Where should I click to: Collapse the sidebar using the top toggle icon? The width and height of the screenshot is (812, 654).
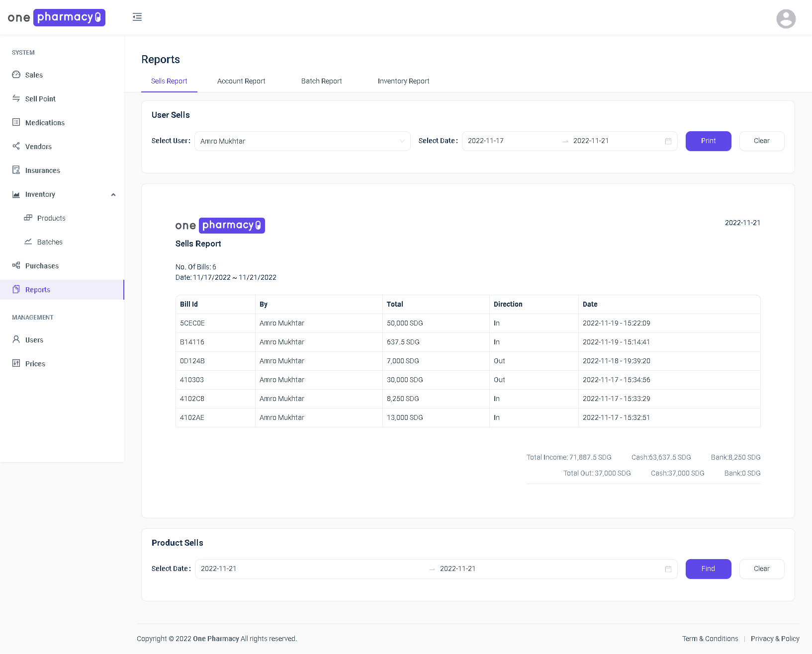(x=137, y=17)
